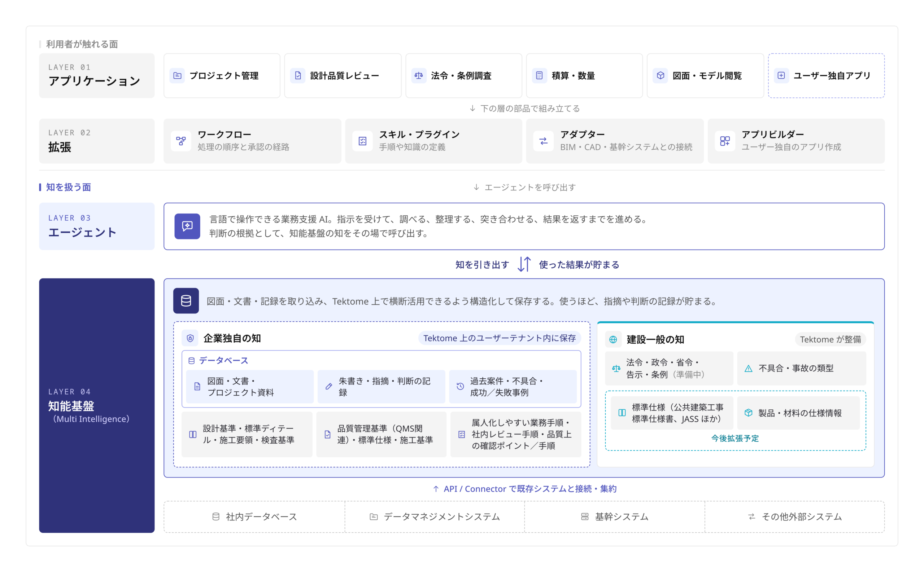Click the 建設一般の知 heading
This screenshot has width=924, height=572.
(655, 339)
